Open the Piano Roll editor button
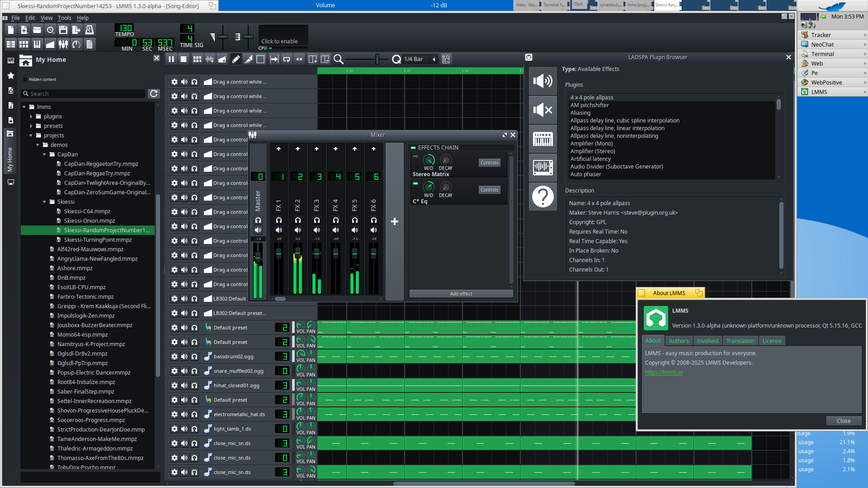868x488 pixels. pos(37,44)
